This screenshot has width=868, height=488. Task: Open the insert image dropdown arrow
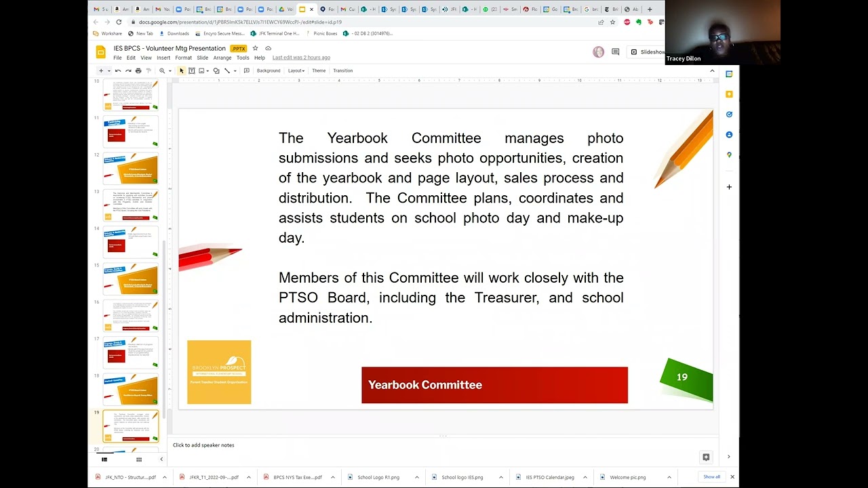point(208,70)
